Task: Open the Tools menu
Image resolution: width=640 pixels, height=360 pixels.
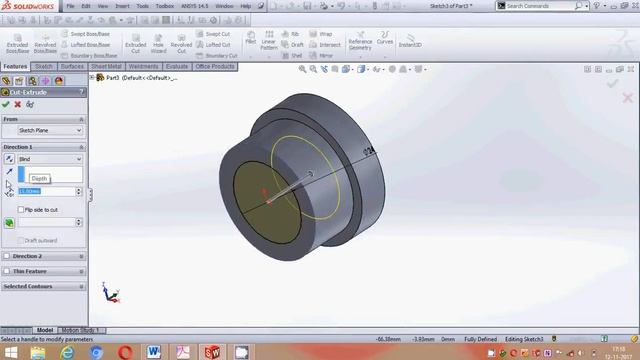Action: pyautogui.click(x=142, y=6)
